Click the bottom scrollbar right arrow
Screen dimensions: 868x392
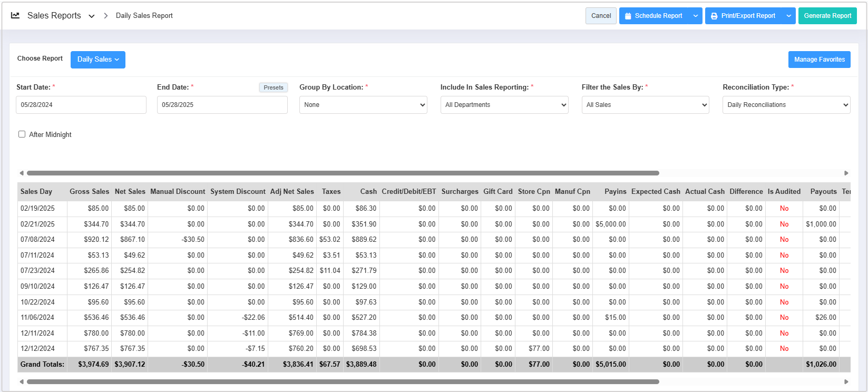click(846, 381)
